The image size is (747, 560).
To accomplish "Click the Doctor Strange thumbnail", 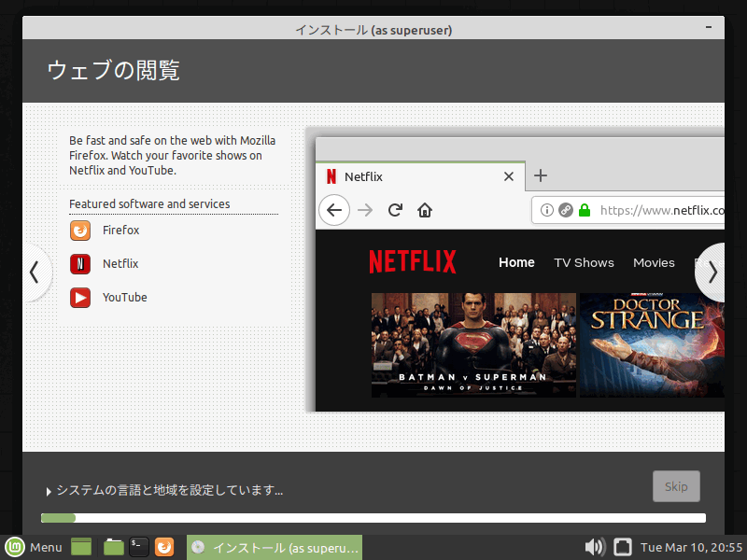I will (x=652, y=345).
